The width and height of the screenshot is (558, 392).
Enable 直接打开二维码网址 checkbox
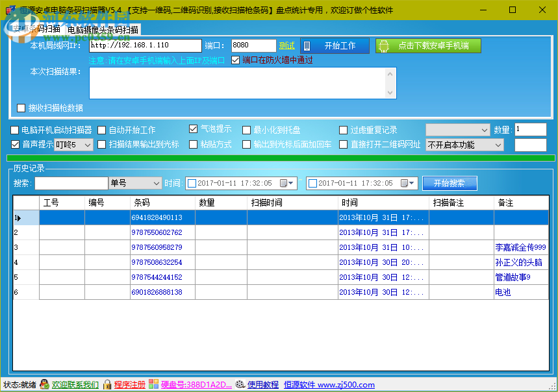click(x=343, y=145)
